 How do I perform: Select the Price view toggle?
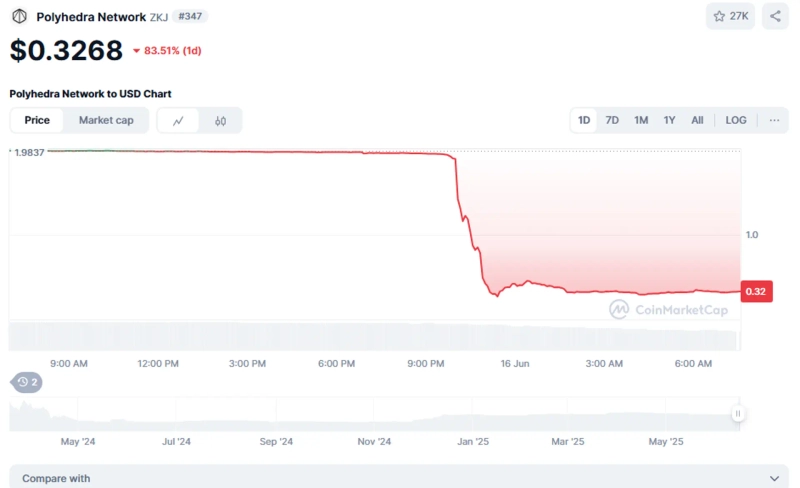tap(37, 120)
